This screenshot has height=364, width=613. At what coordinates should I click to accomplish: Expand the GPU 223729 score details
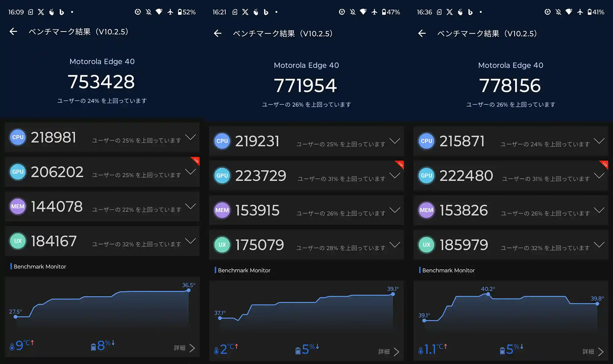395,175
